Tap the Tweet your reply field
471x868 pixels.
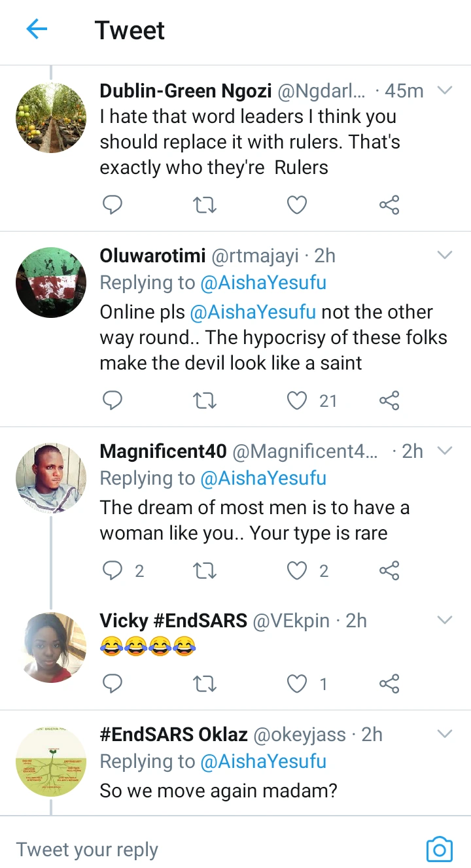tap(196, 849)
